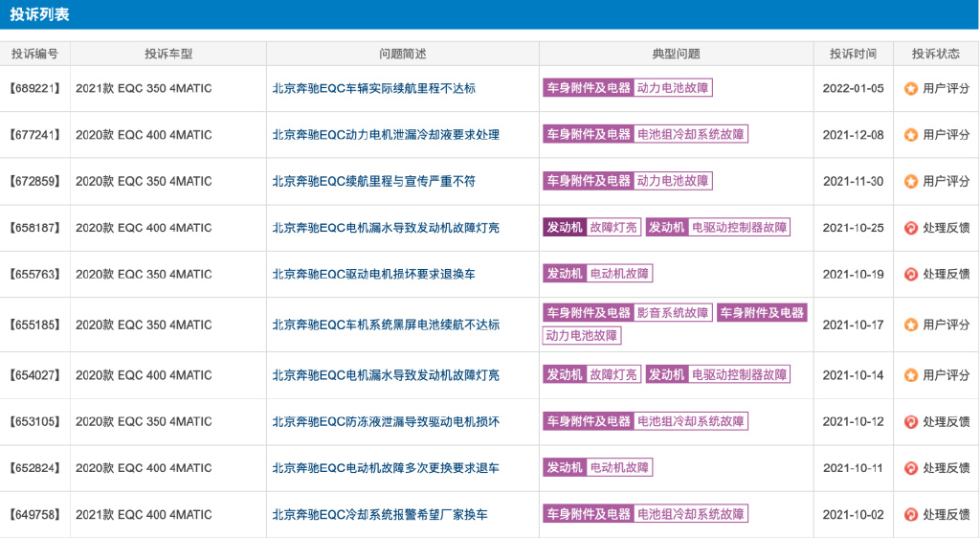Screen dimensions: 980x538
Task: Click the 投诉列表 section title
Action: tap(39, 14)
